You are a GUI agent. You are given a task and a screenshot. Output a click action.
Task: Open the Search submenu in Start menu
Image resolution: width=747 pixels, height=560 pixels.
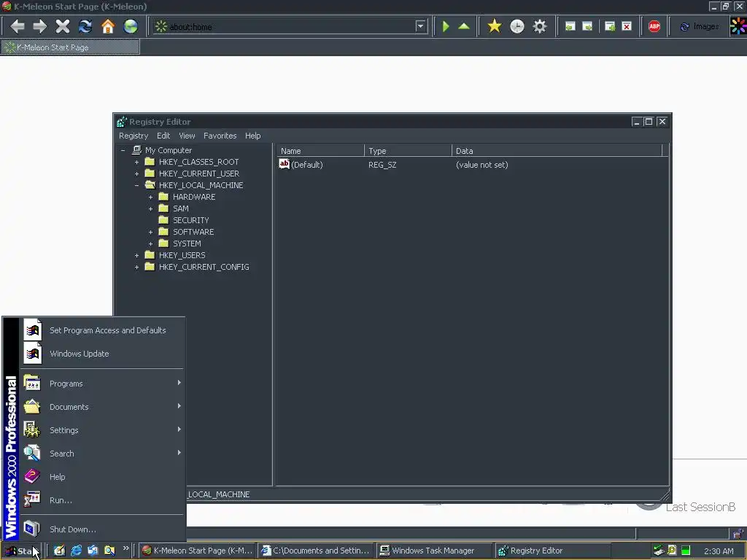point(102,454)
